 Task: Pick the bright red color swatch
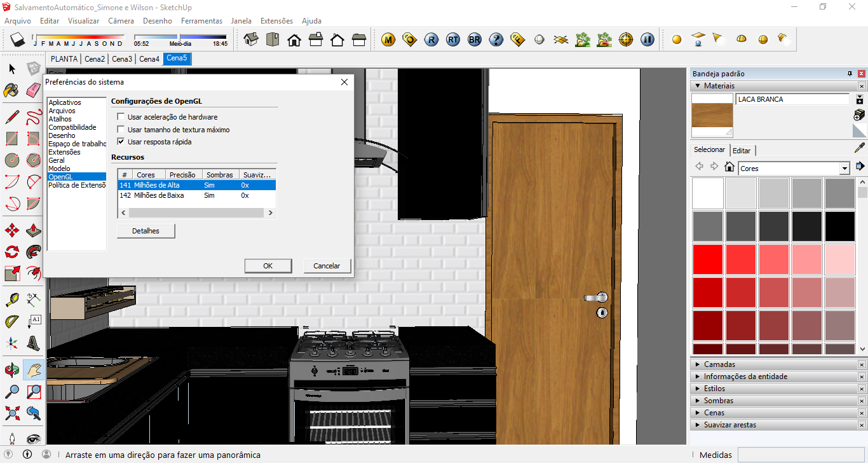(707, 259)
